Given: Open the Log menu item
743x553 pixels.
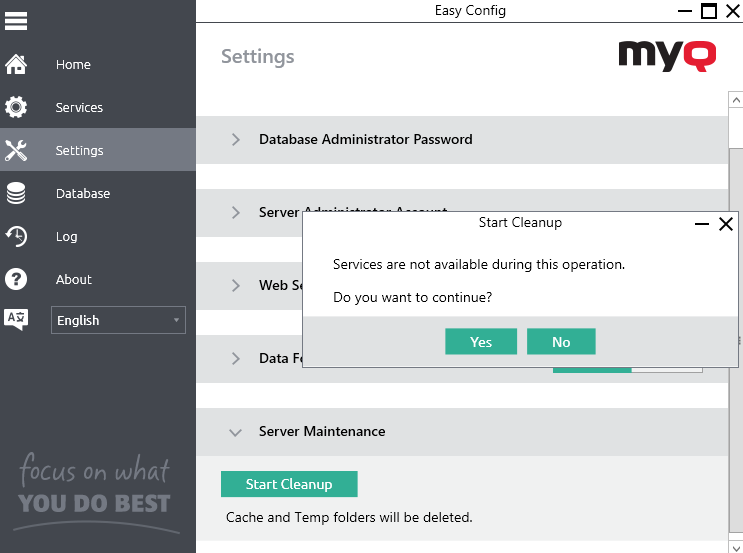Looking at the screenshot, I should [x=66, y=237].
